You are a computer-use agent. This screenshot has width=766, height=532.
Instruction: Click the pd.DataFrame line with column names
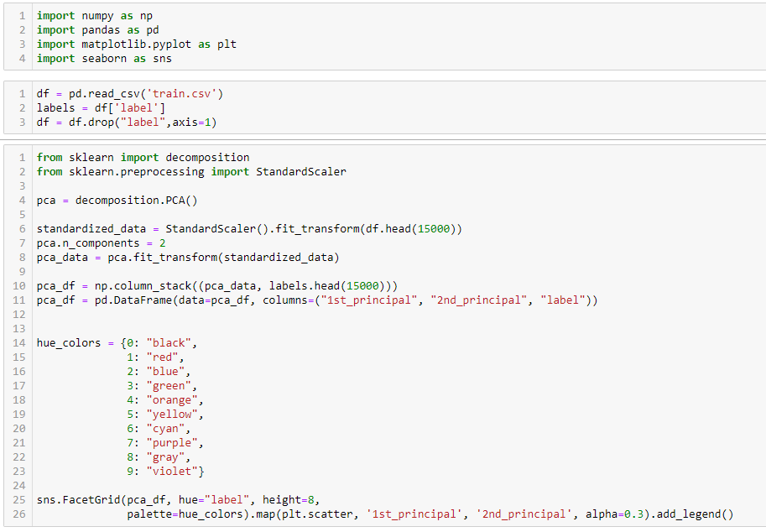click(316, 300)
